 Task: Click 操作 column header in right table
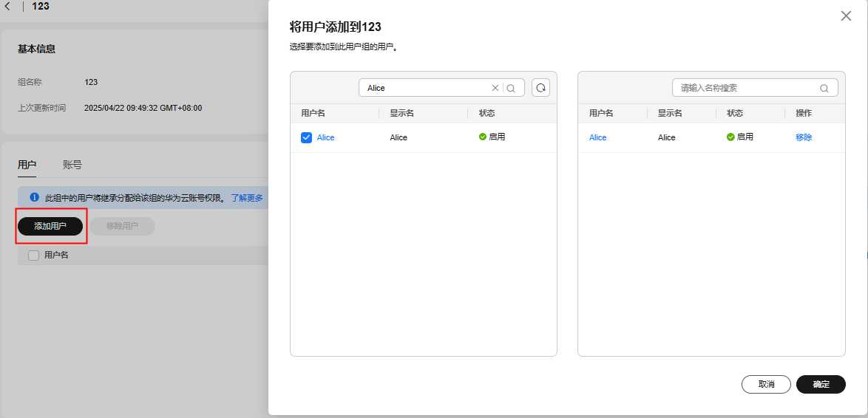(x=804, y=113)
